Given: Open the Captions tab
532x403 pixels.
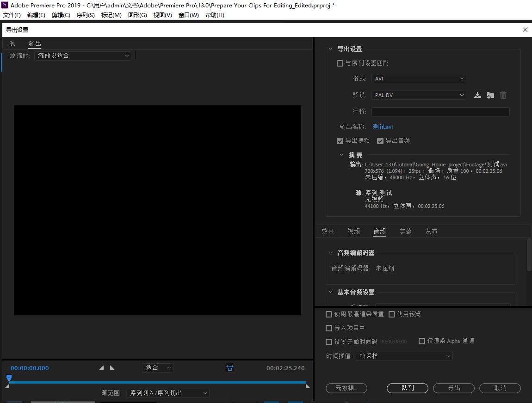Looking at the screenshot, I should [x=405, y=231].
